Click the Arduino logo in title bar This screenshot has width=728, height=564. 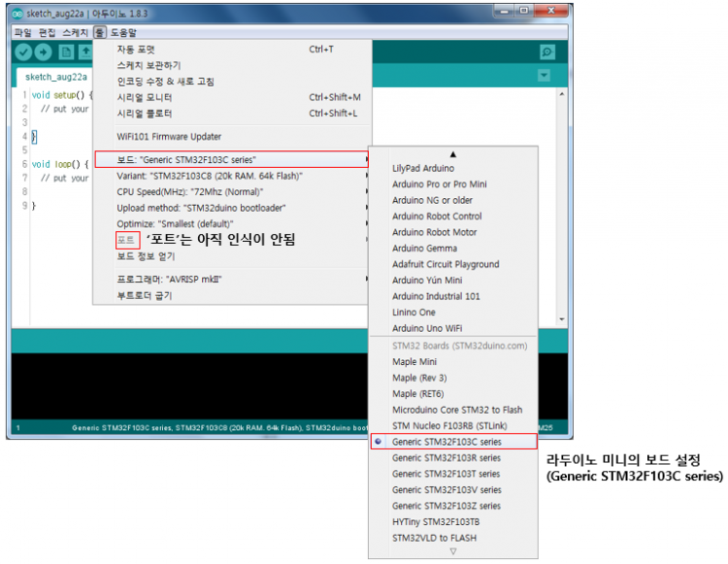[x=17, y=14]
